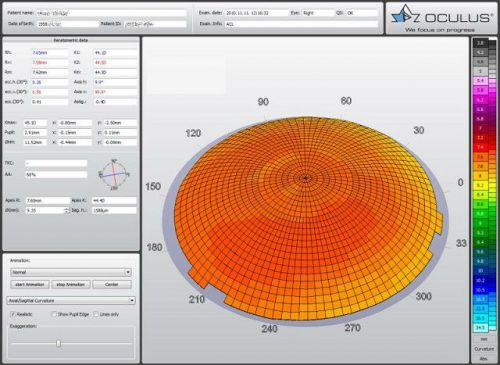This screenshot has height=365, width=500.
Task: Click the mm unit button below color scale
Action: 484,339
